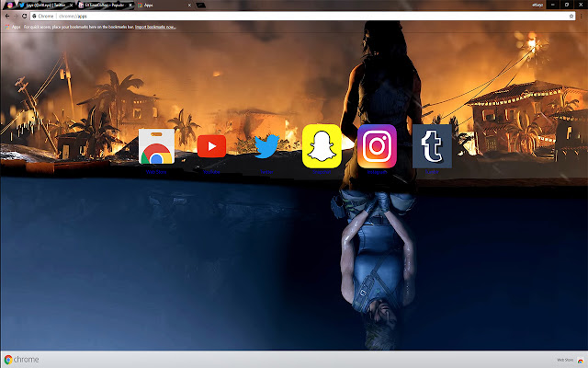Bookmark this page with the star icon

pos(571,17)
